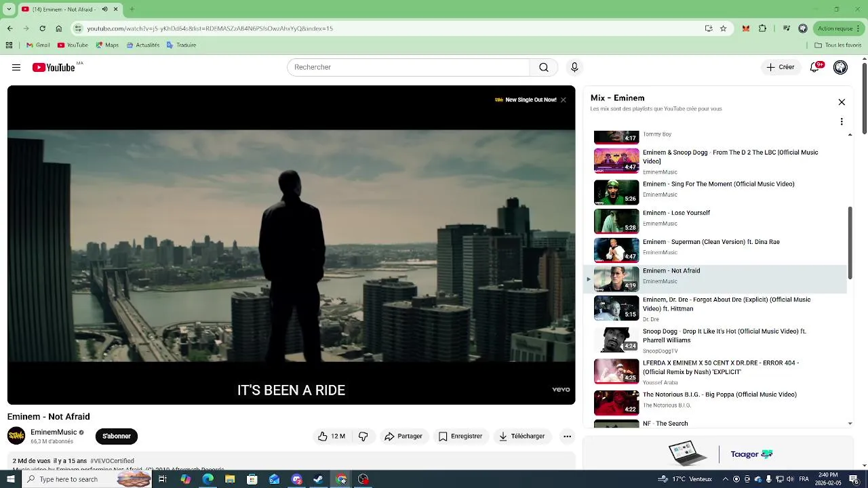Open the Maps bookmark

[x=107, y=45]
